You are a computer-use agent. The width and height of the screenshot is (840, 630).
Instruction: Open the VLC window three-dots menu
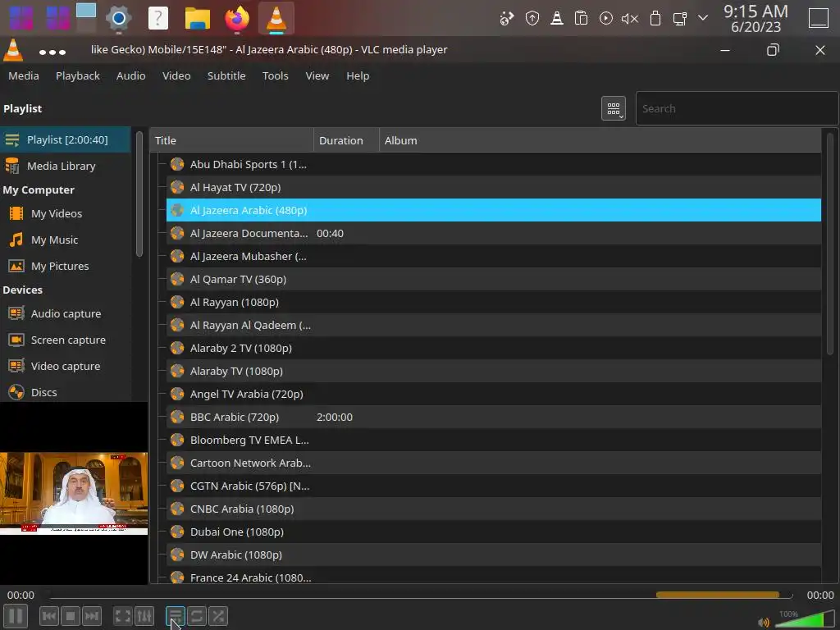click(52, 52)
